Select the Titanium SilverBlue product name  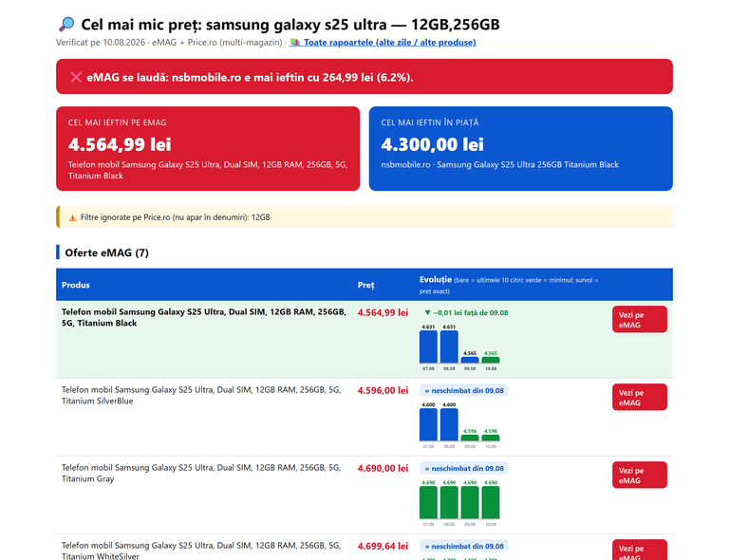pos(201,396)
